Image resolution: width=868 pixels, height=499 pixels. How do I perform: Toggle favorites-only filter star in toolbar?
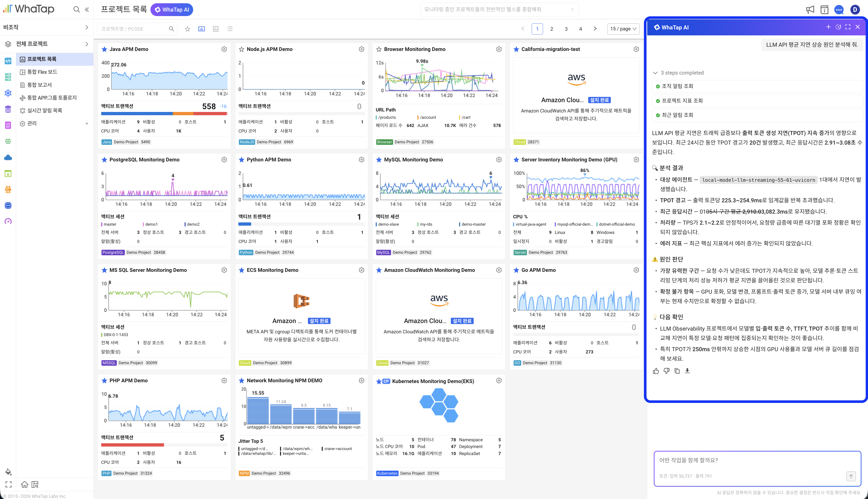(x=188, y=29)
